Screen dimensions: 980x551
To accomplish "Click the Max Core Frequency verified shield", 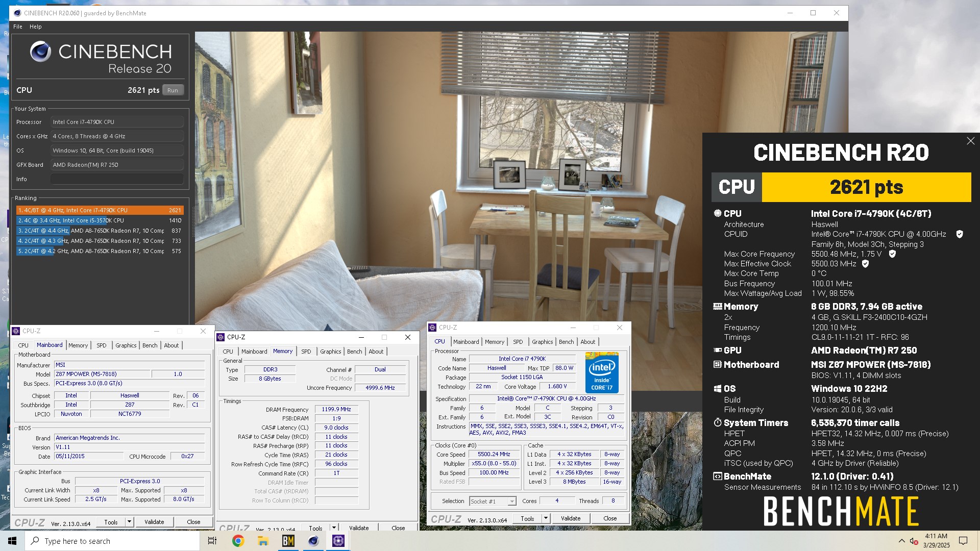I will [892, 254].
